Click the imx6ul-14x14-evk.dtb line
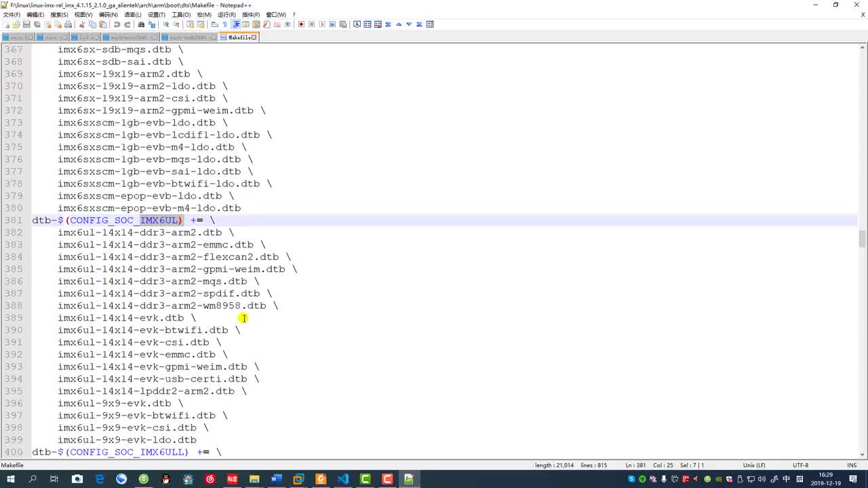The image size is (868, 488). pyautogui.click(x=121, y=318)
